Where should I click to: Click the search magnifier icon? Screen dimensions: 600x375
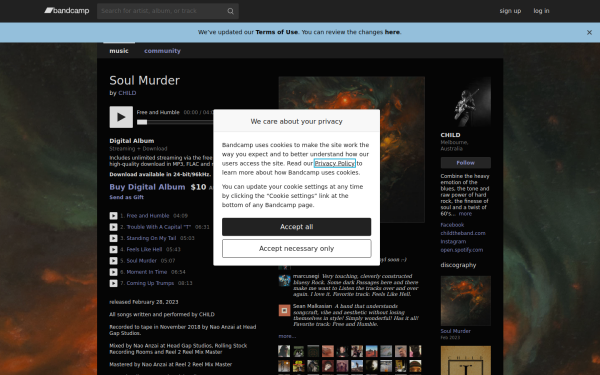[x=230, y=11]
